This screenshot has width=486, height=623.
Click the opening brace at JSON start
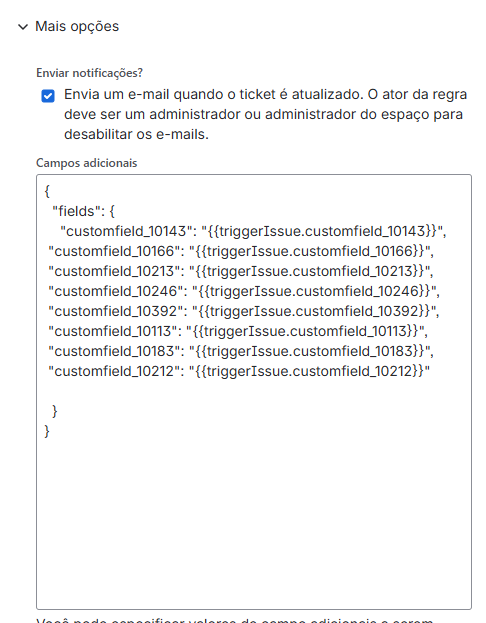pyautogui.click(x=47, y=192)
